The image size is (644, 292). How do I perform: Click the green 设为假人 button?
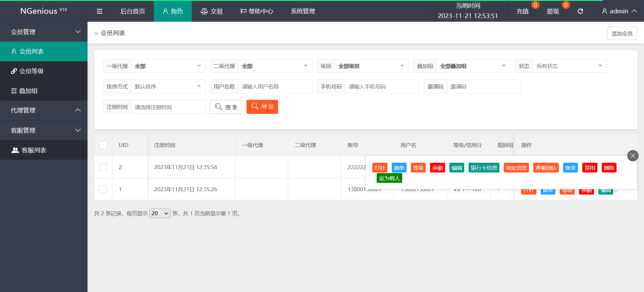coord(389,178)
